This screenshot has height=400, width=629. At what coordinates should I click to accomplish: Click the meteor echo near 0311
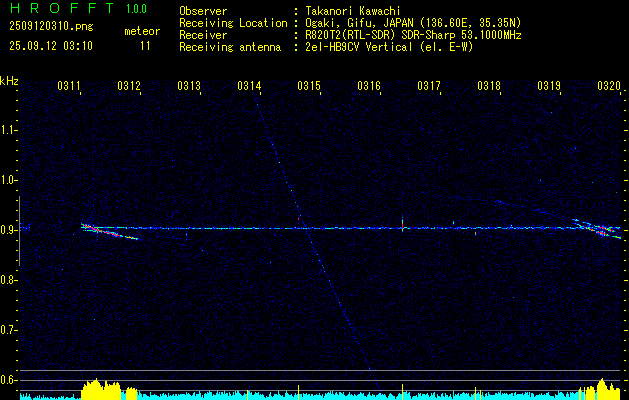[109, 231]
